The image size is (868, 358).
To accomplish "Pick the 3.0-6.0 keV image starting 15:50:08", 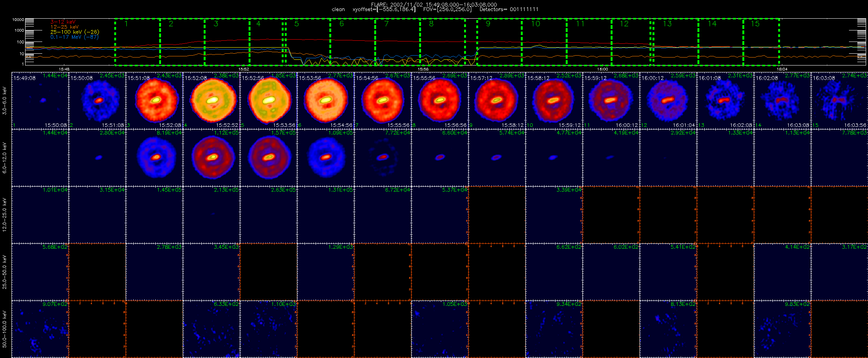I will 97,101.
